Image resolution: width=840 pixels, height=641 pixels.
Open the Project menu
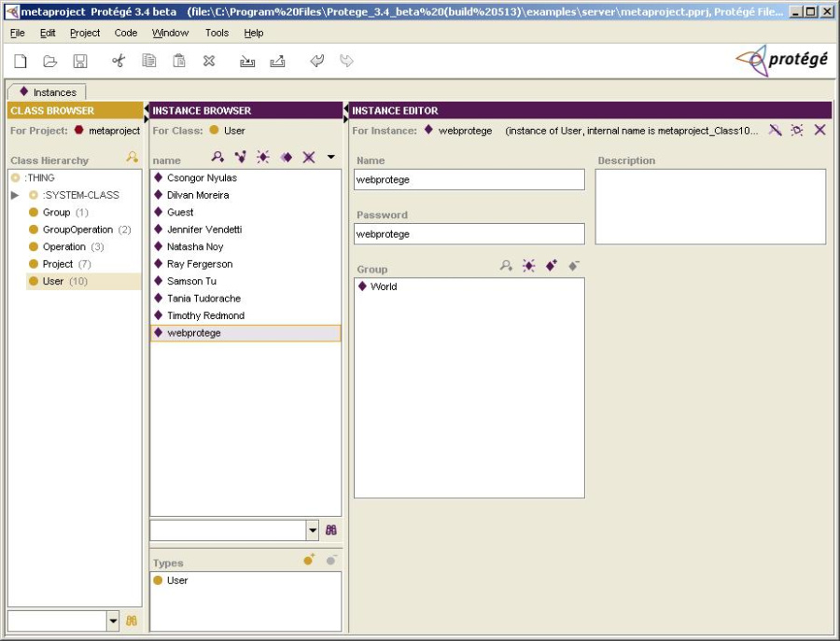[84, 33]
